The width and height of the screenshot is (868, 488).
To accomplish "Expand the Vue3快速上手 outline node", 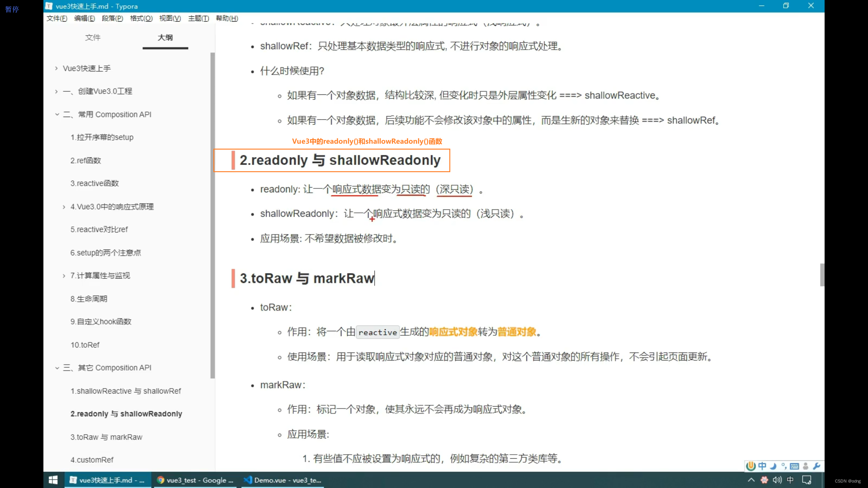I will tap(56, 68).
